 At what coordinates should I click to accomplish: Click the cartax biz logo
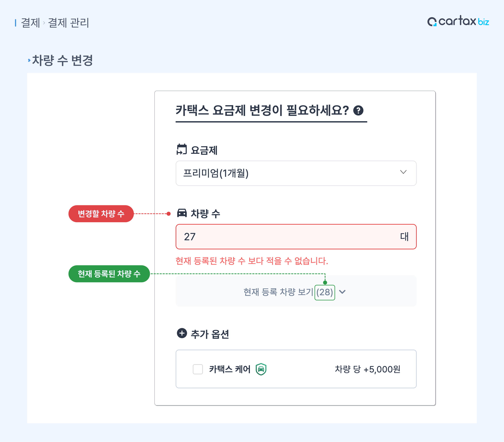pos(458,22)
